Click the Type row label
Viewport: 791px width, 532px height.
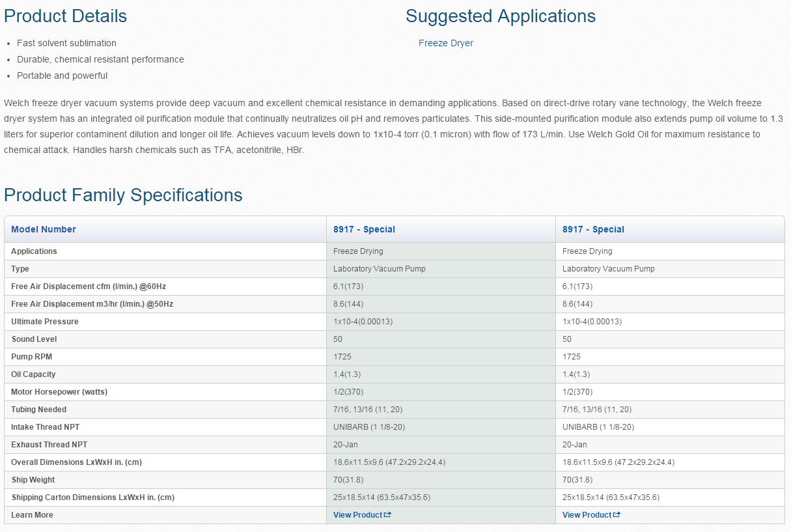[x=20, y=269]
